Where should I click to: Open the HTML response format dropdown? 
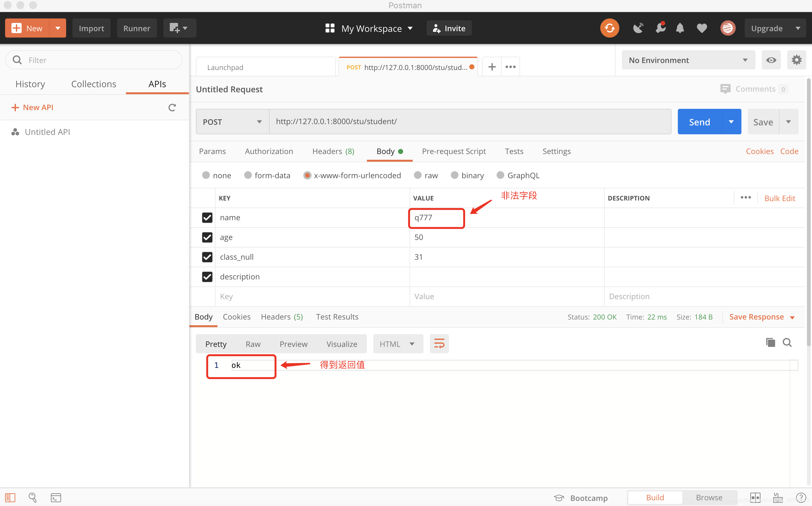[398, 344]
